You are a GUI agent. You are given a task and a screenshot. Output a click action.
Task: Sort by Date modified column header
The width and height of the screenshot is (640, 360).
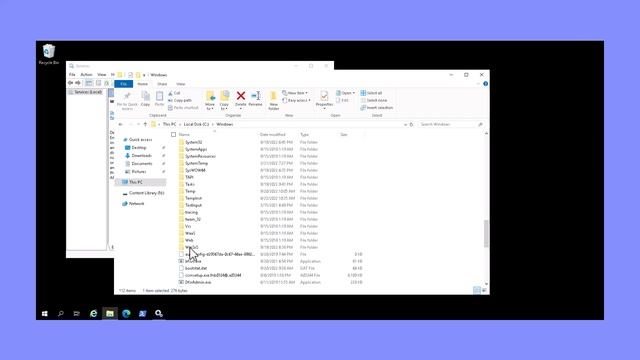[x=273, y=134]
